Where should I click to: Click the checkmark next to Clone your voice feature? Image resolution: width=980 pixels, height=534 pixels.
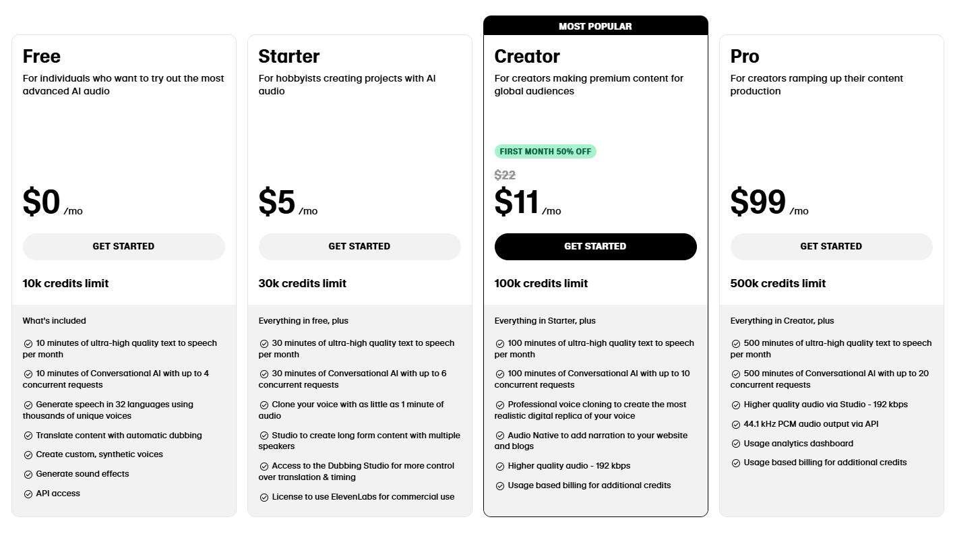click(x=264, y=405)
